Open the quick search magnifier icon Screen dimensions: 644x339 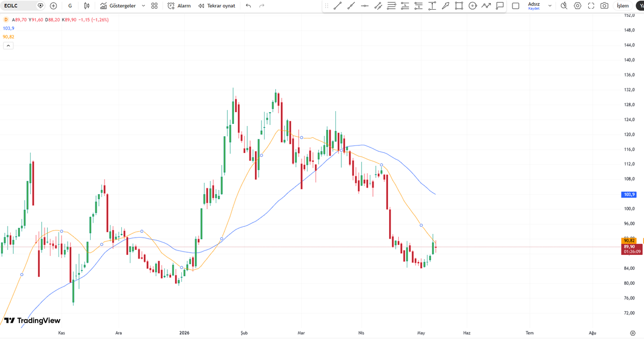(x=564, y=6)
